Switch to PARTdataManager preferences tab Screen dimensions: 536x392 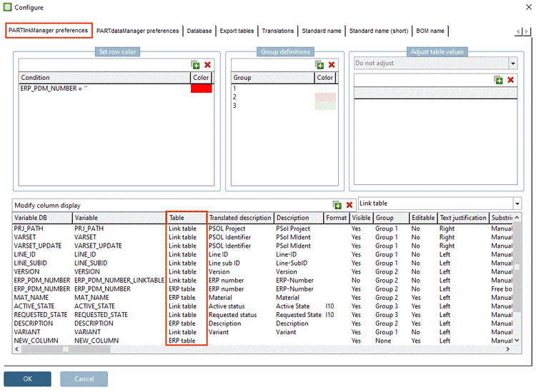[137, 31]
